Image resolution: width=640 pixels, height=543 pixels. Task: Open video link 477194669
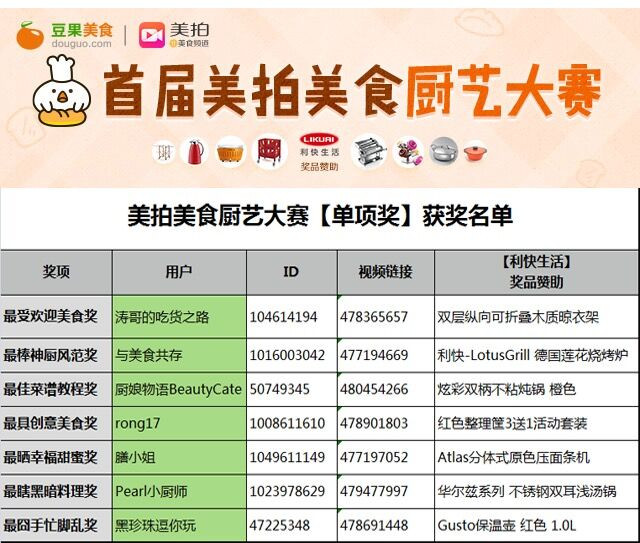(374, 354)
